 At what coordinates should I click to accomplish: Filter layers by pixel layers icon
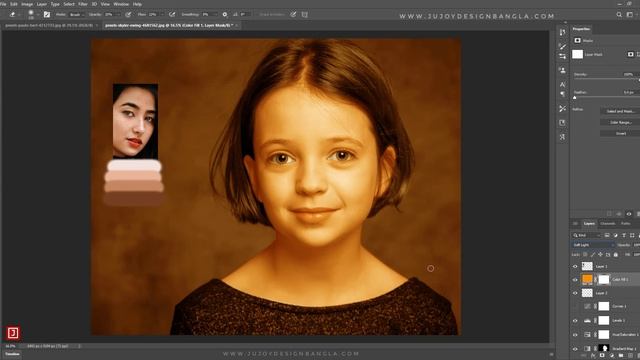[607, 236]
